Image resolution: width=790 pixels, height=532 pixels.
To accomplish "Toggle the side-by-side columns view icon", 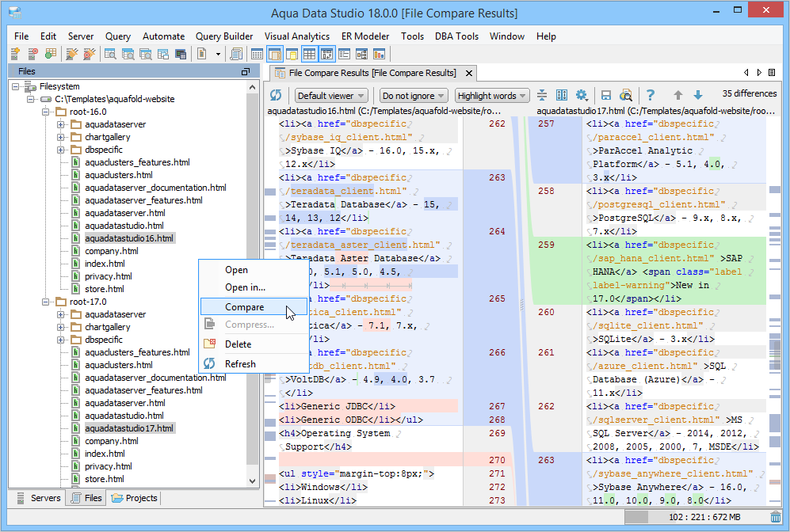I will pyautogui.click(x=562, y=96).
